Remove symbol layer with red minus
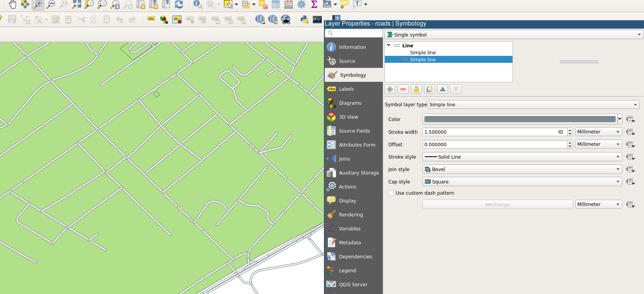 (x=403, y=89)
